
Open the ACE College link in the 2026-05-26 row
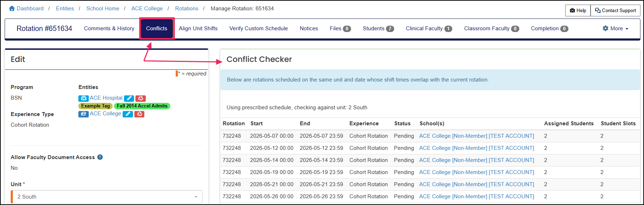click(476, 196)
